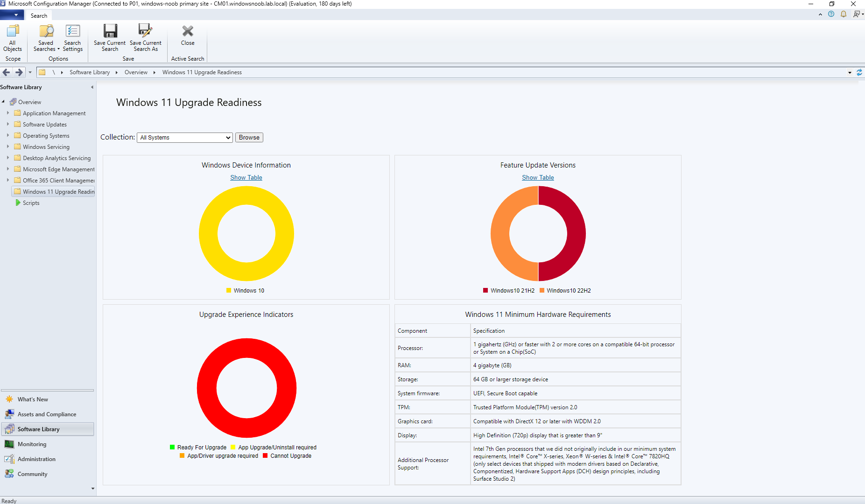Collapse the Software Library navigation pane
Screen dimensions: 865x504
pyautogui.click(x=92, y=87)
